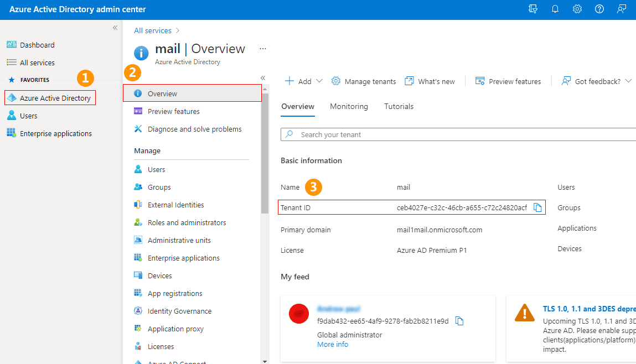Click the help question mark icon
The height and width of the screenshot is (364, 636).
pyautogui.click(x=599, y=9)
